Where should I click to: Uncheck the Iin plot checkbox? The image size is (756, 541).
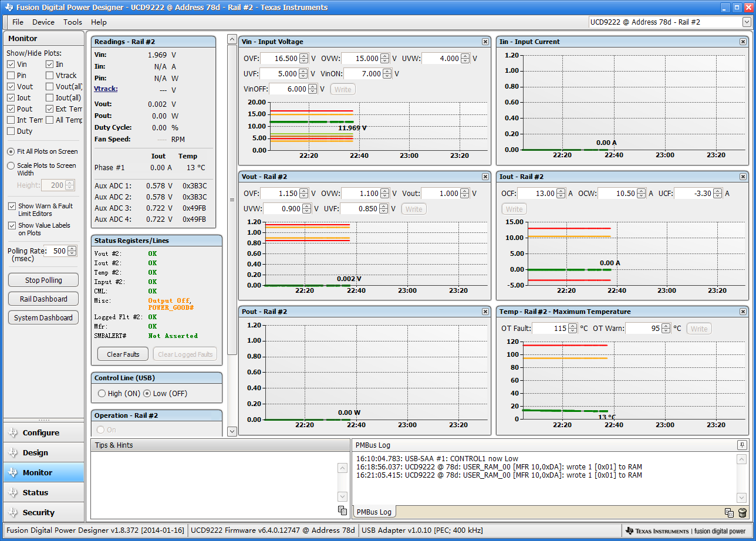click(49, 65)
